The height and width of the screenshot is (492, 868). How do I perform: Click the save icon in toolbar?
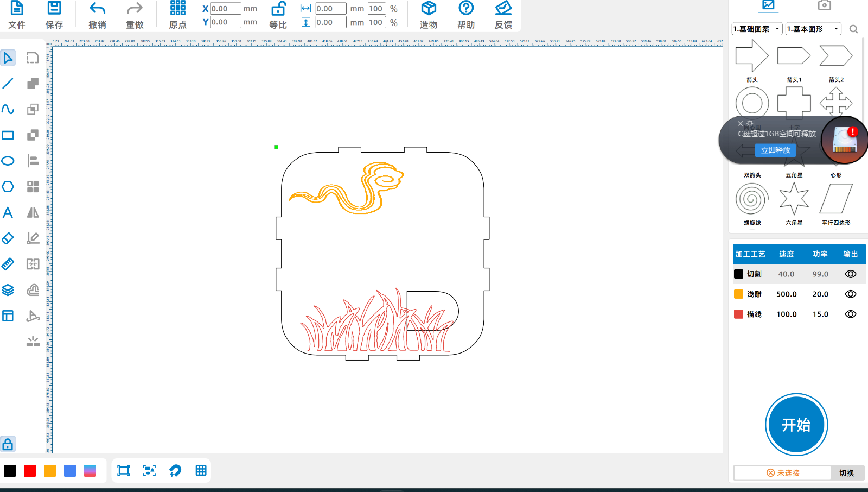click(x=54, y=9)
